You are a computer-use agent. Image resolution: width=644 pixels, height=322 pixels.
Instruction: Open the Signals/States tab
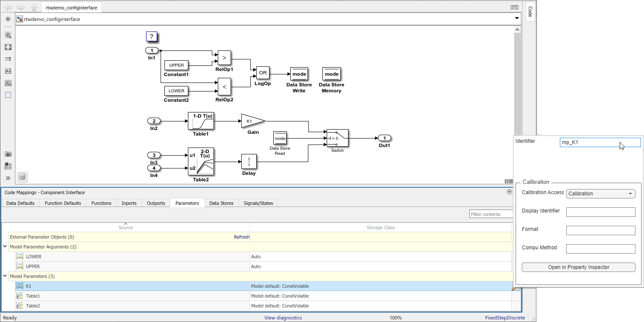258,203
